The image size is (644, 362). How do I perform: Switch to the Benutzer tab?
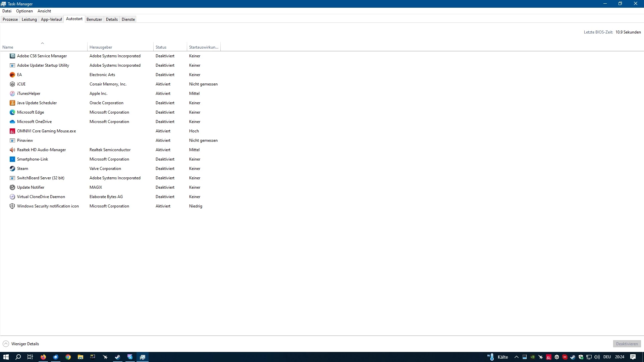pyautogui.click(x=94, y=19)
